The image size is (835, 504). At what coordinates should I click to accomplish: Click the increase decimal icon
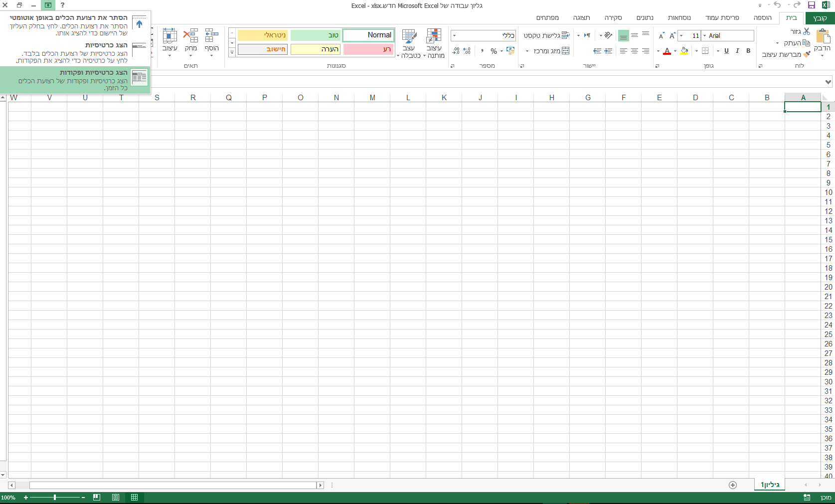[467, 51]
